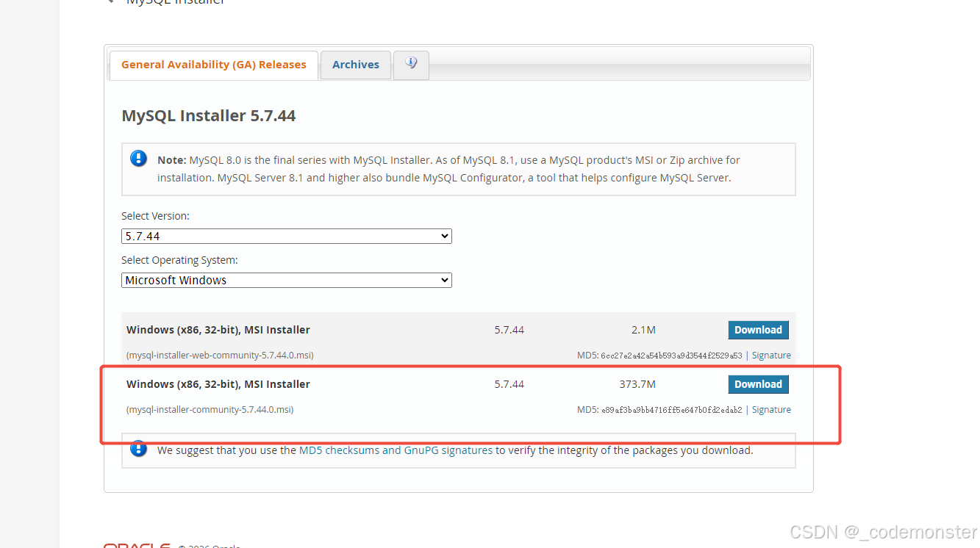The width and height of the screenshot is (980, 548).
Task: Select file name mysql-installer-web-community-5.7.44.0.msi
Action: 220,356
